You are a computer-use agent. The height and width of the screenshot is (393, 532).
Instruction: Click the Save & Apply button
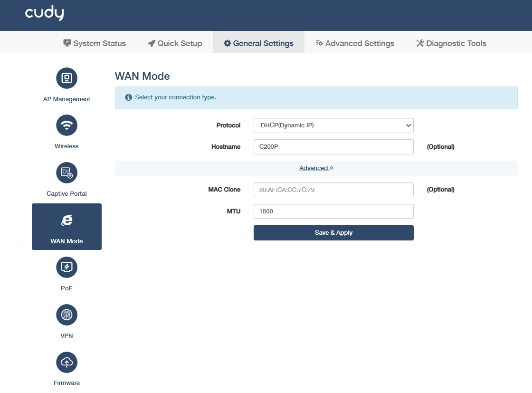[333, 233]
